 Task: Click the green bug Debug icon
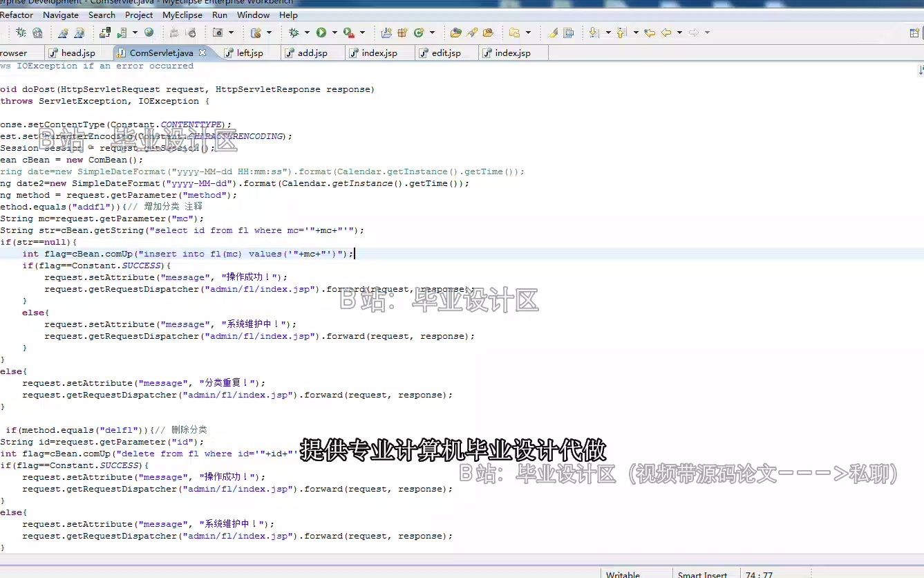point(294,32)
